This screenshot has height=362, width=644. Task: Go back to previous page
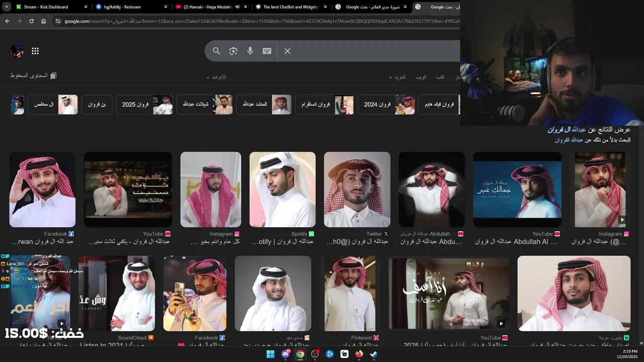[x=8, y=21]
